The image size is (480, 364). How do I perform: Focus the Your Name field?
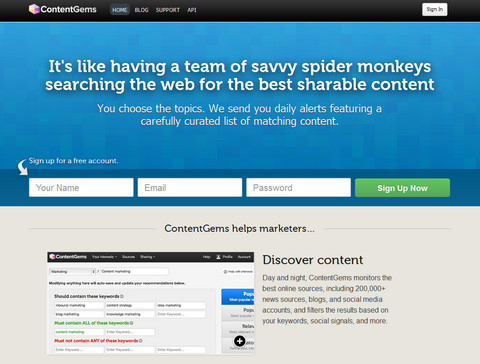pyautogui.click(x=81, y=187)
